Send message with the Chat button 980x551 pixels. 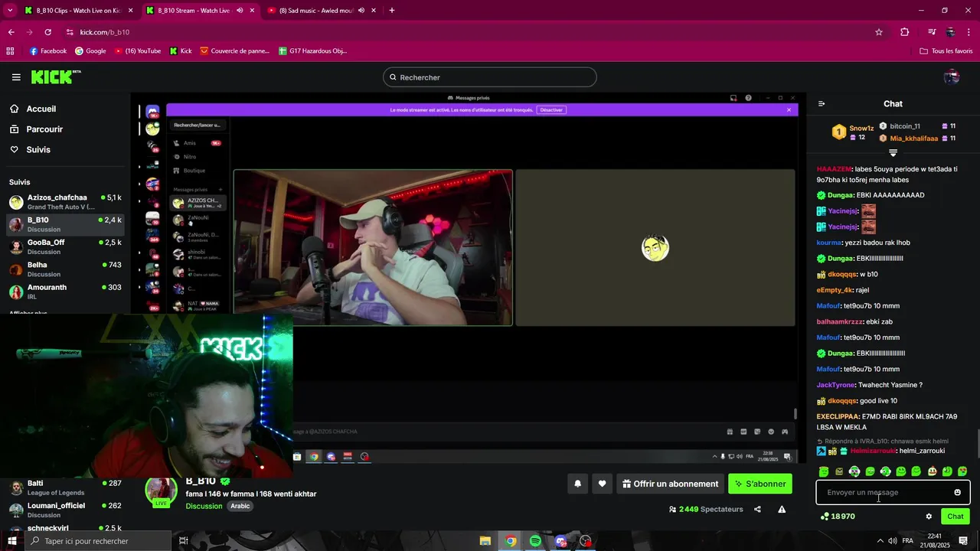point(955,517)
